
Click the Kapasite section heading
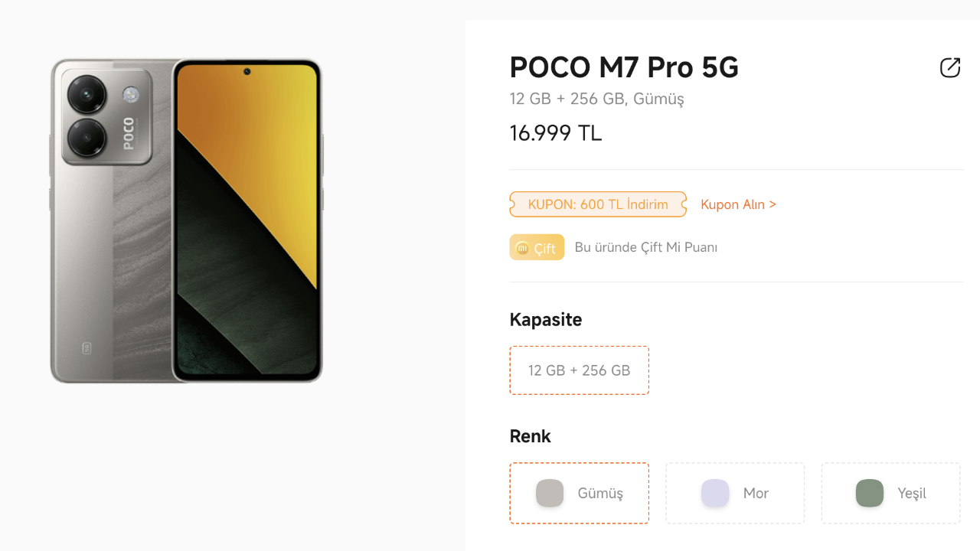pyautogui.click(x=546, y=320)
